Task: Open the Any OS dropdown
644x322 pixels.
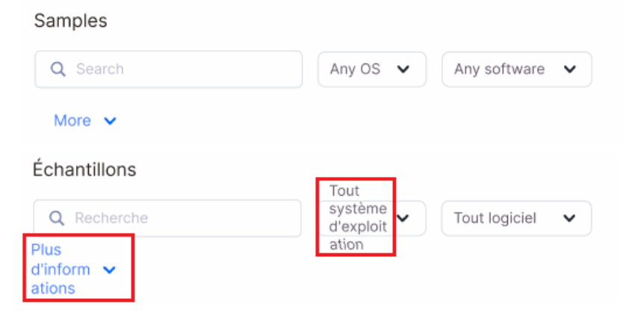Action: click(x=371, y=69)
